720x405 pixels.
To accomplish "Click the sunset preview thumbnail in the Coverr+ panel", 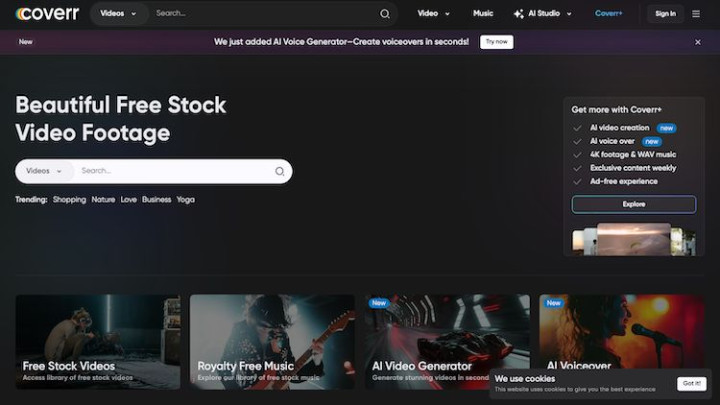I will pos(634,239).
